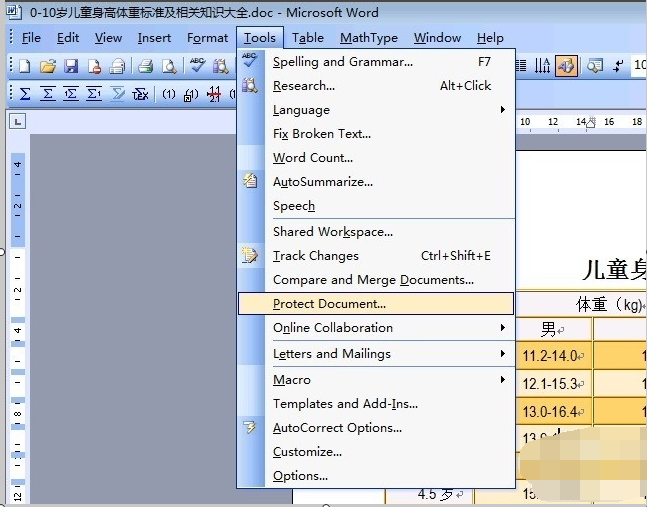Toggle the highlighted Drawing toolbar icon
The width and height of the screenshot is (647, 507).
[566, 66]
